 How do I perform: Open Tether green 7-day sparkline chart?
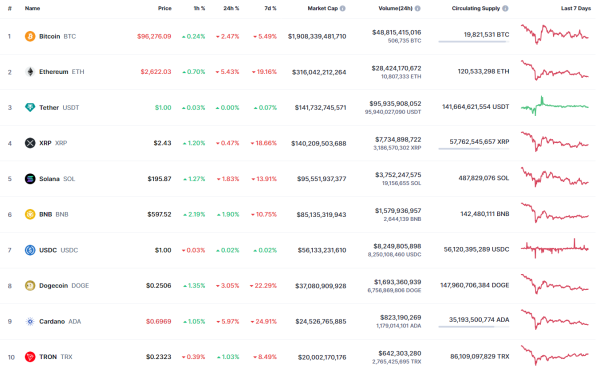click(554, 106)
